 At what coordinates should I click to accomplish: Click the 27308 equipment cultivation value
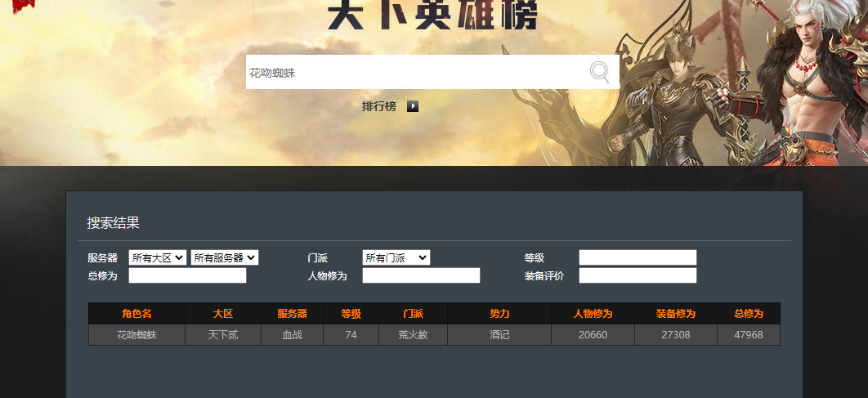pos(676,335)
